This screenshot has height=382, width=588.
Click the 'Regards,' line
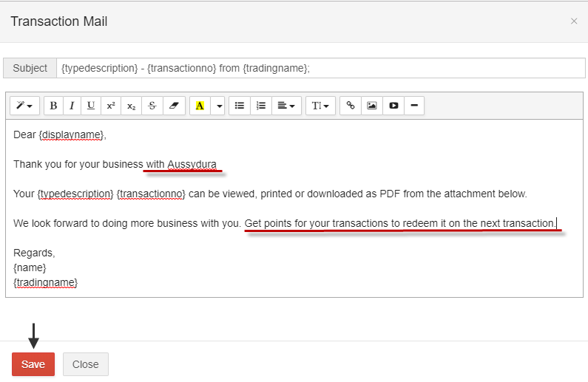(x=34, y=253)
